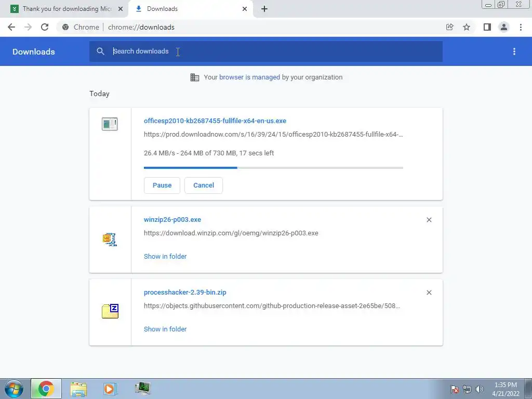Open the Chrome side panel icon
This screenshot has height=399, width=532.
pyautogui.click(x=487, y=27)
